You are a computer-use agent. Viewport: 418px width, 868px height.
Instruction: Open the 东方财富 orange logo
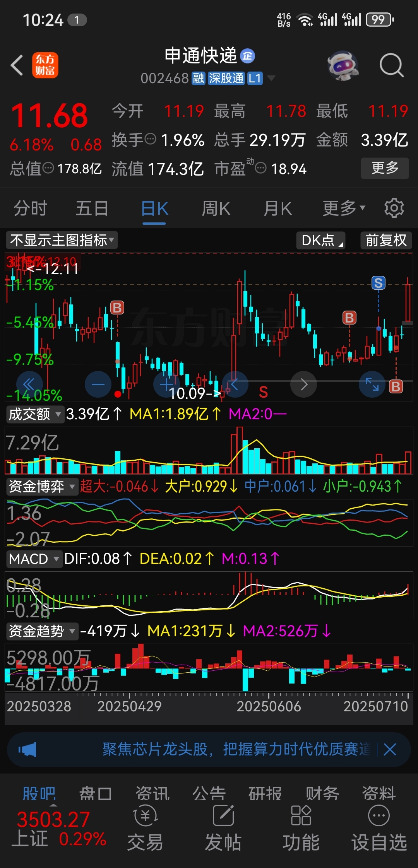click(45, 65)
